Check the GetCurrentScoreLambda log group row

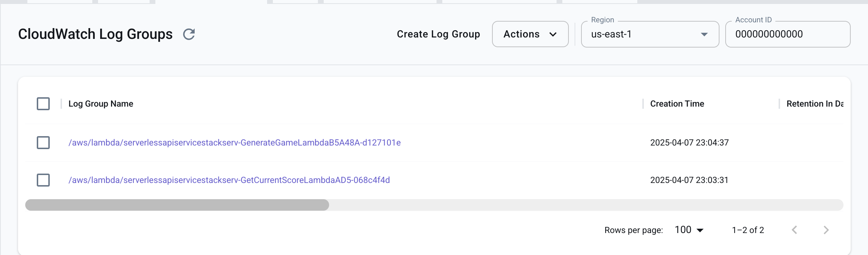(43, 180)
